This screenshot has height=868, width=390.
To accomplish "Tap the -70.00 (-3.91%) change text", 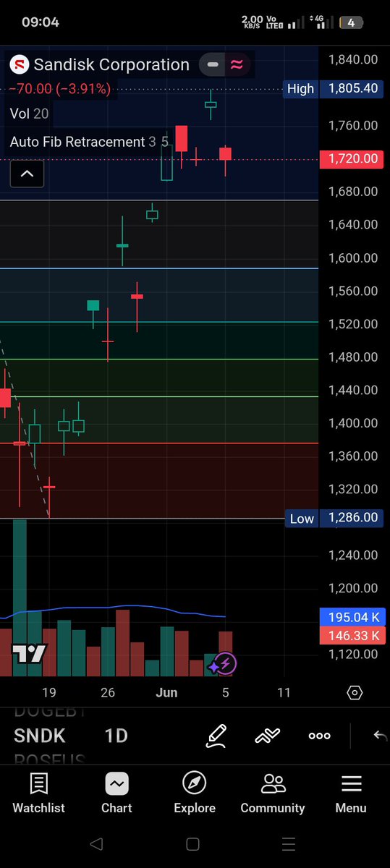I will [x=60, y=89].
